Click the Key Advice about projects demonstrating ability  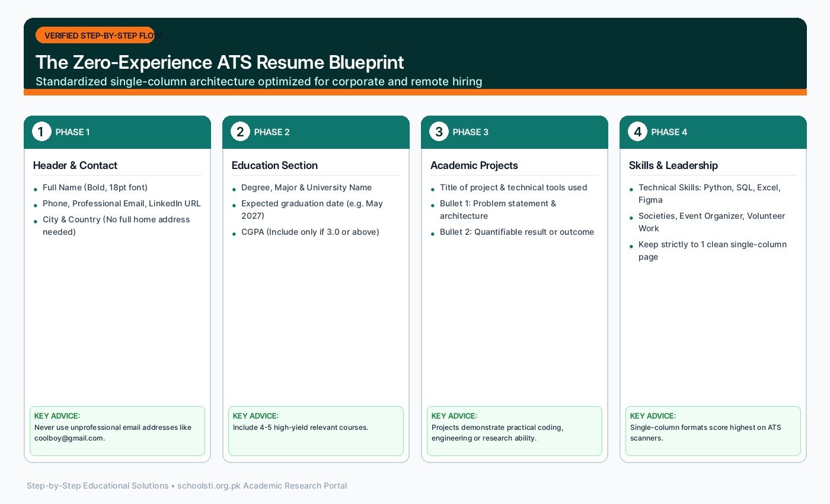pyautogui.click(x=515, y=431)
